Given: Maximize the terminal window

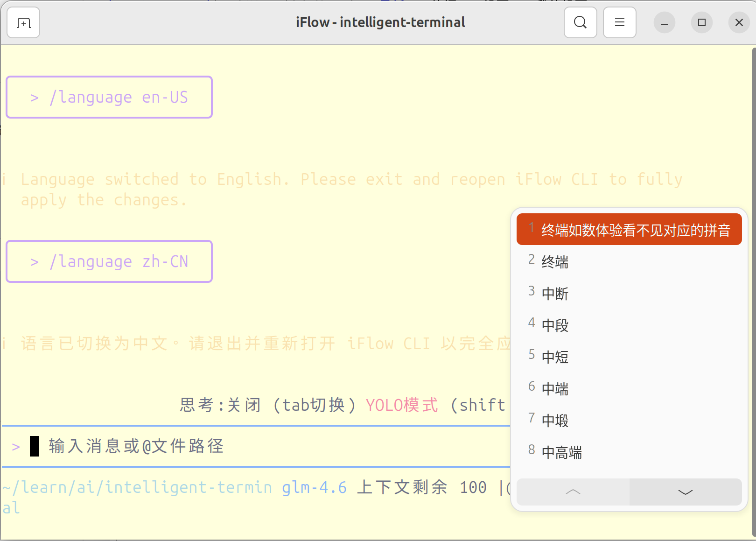Looking at the screenshot, I should tap(701, 22).
